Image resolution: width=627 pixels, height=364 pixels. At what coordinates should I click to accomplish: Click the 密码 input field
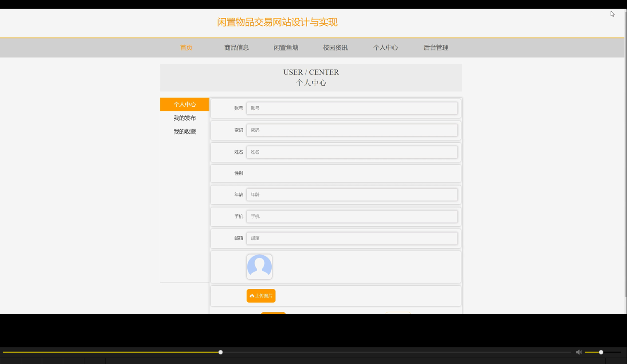(352, 130)
